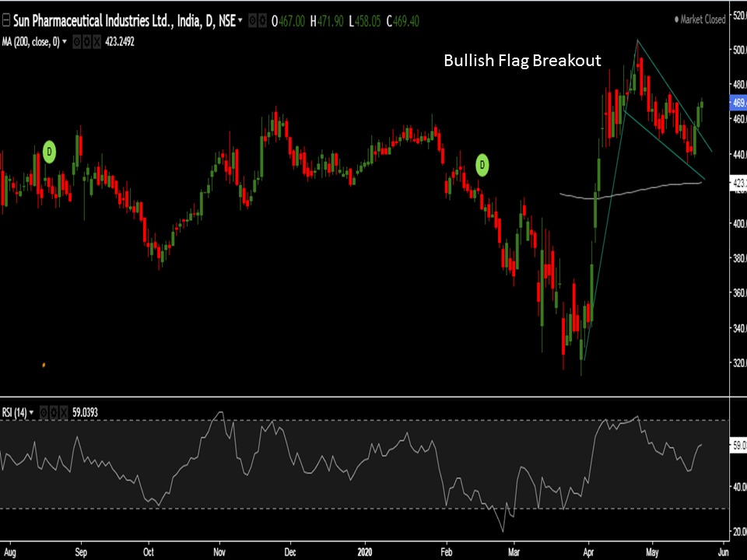Click the Nov label on the time axis

pyautogui.click(x=219, y=552)
